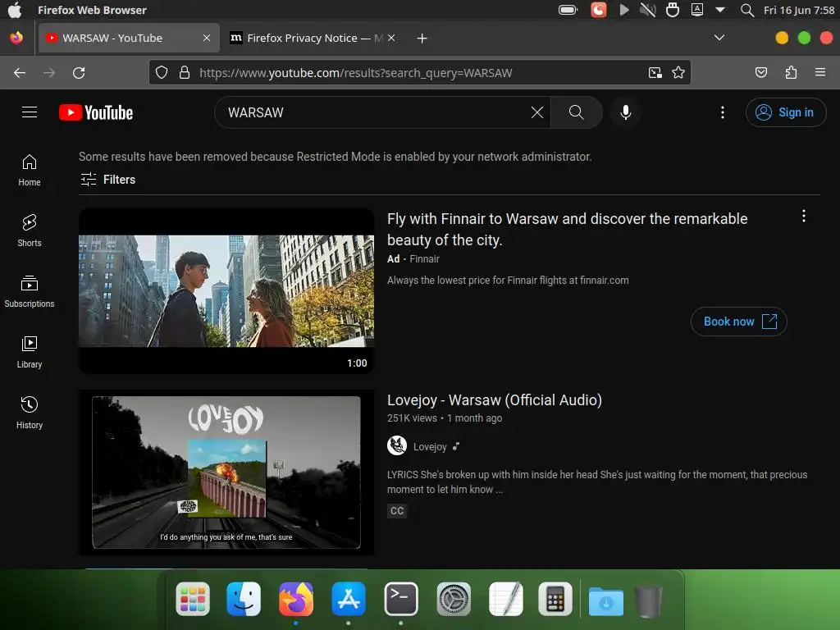This screenshot has width=840, height=630.
Task: Open picture-in-picture icon in address bar
Action: 655,72
